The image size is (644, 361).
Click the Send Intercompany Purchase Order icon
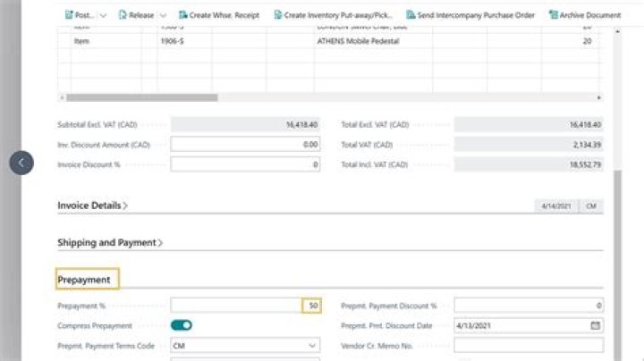point(411,15)
